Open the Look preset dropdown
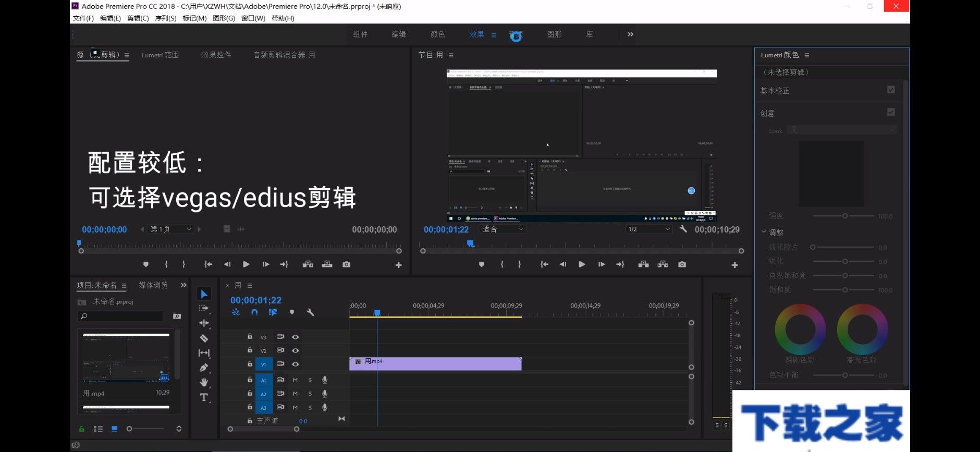980x452 pixels. pos(842,130)
